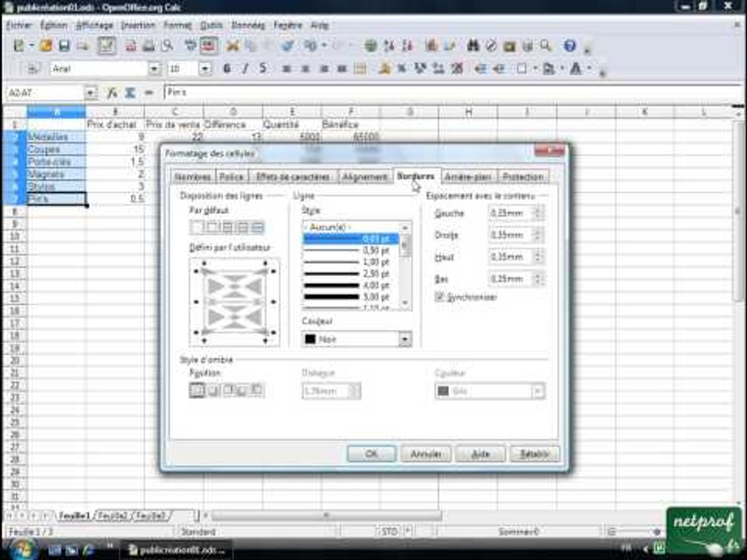Click the Page preview magnifier icon
This screenshot has height=560, width=747.
coord(167,46)
